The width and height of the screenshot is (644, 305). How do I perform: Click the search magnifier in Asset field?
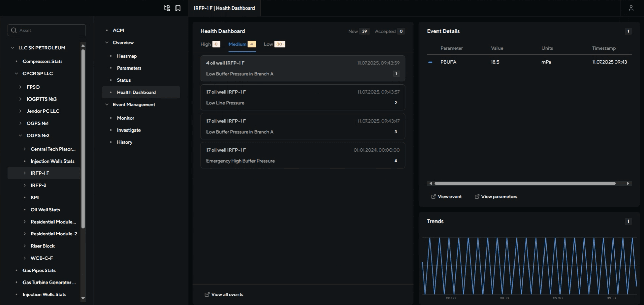tap(14, 30)
